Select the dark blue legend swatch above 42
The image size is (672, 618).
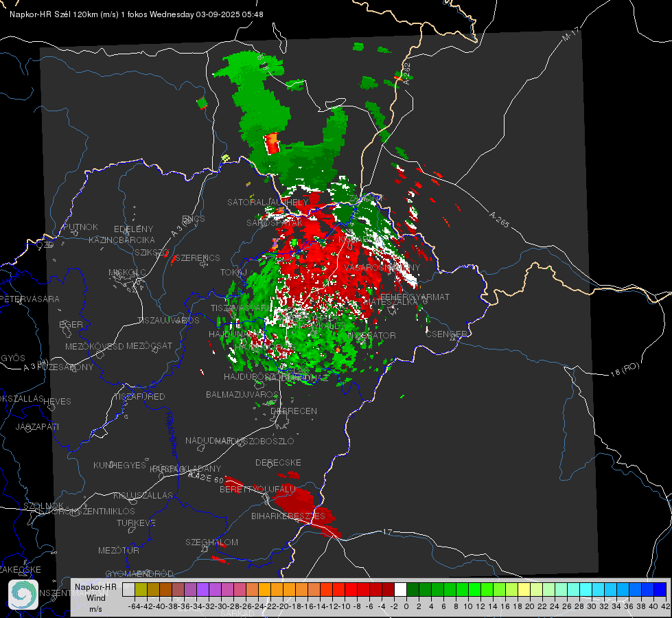(660, 589)
